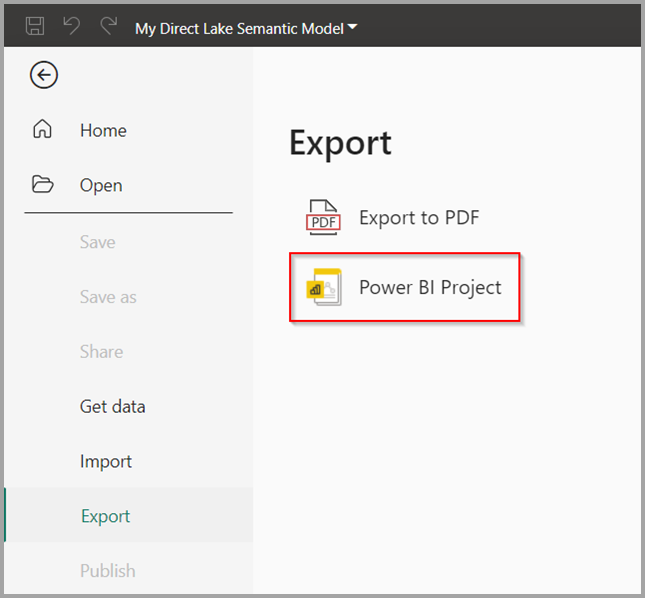Click the undo arrow icon
Screen dimensions: 645x598
point(72,26)
